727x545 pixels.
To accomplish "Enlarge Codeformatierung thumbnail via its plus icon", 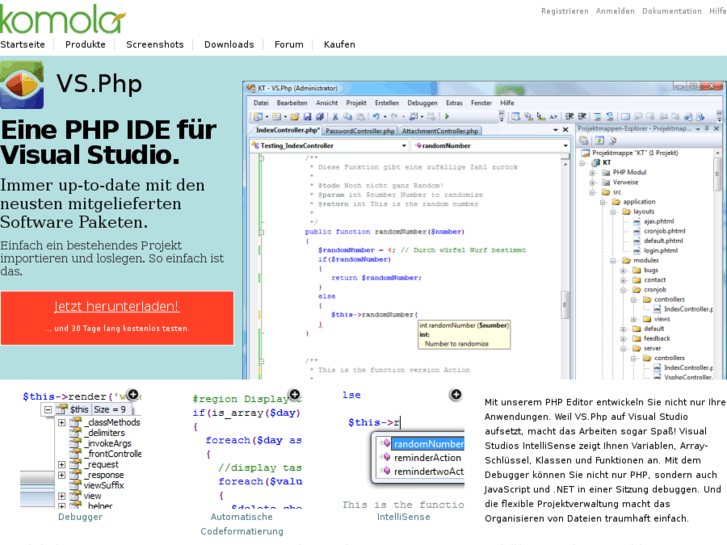I will click(x=294, y=394).
